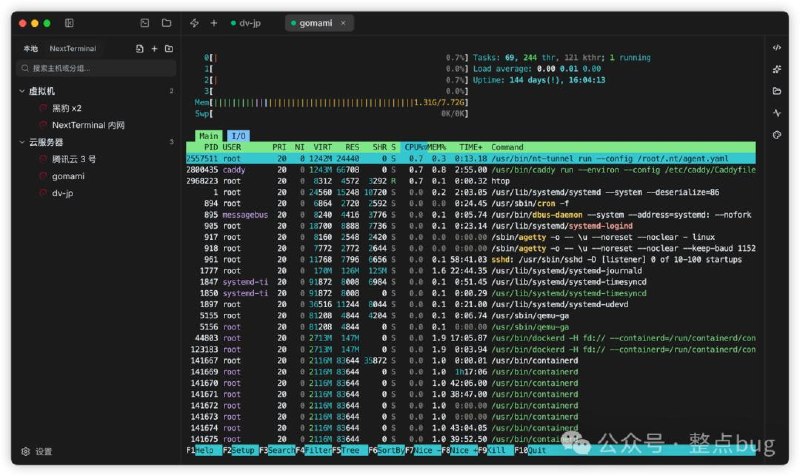This screenshot has height=476, width=800.
Task: Select the dockerd row PID 44803
Action: point(471,338)
